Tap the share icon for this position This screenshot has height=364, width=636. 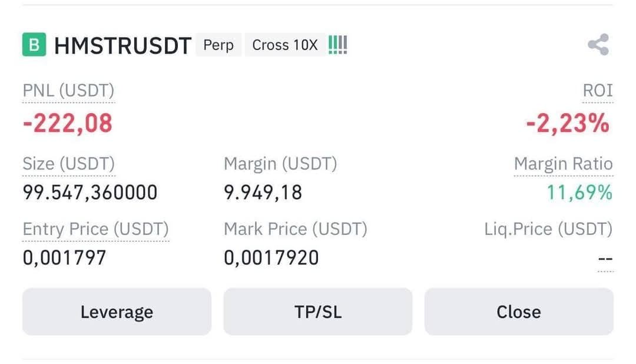tap(598, 44)
